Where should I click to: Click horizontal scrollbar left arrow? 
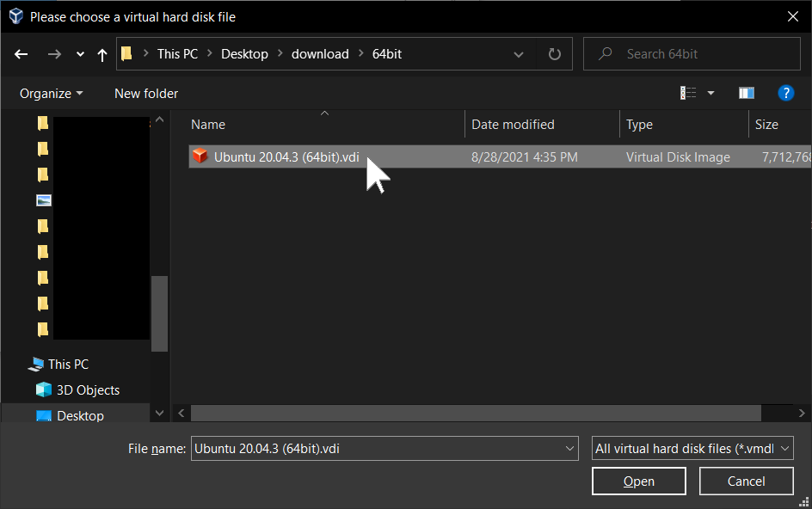pos(181,414)
